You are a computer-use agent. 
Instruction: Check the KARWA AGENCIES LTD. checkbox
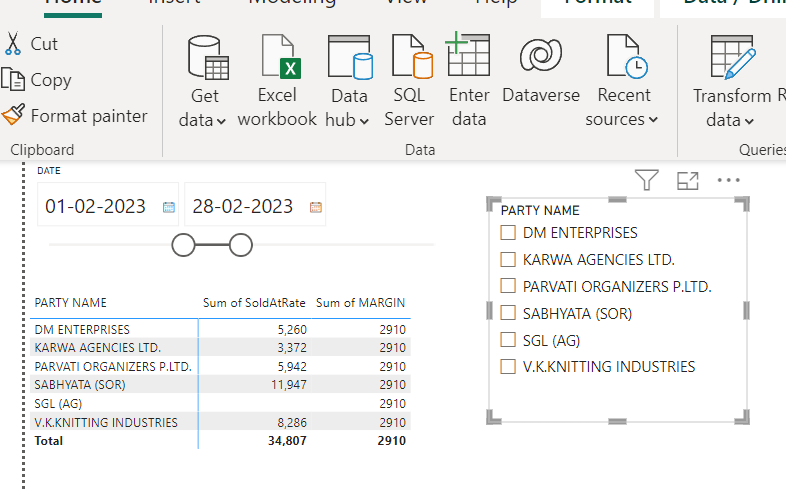click(x=508, y=259)
